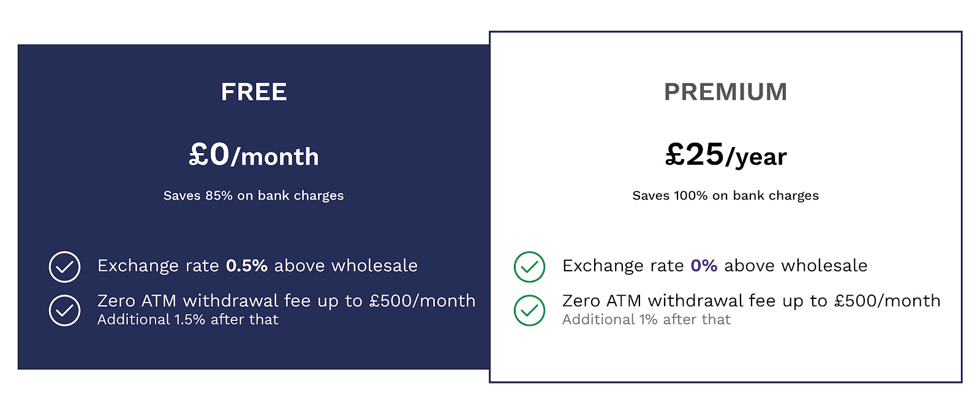980x414 pixels.
Task: Click the purple 0% rate value
Action: (x=704, y=266)
